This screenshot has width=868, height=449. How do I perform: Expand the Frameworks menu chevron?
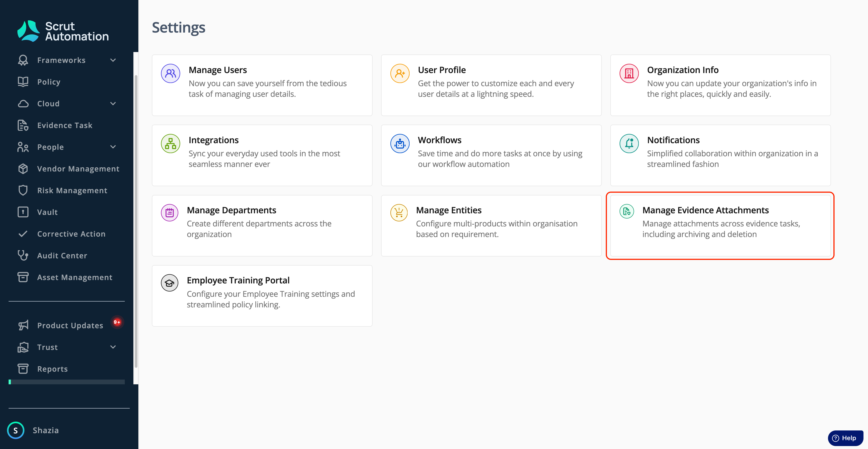pos(113,60)
